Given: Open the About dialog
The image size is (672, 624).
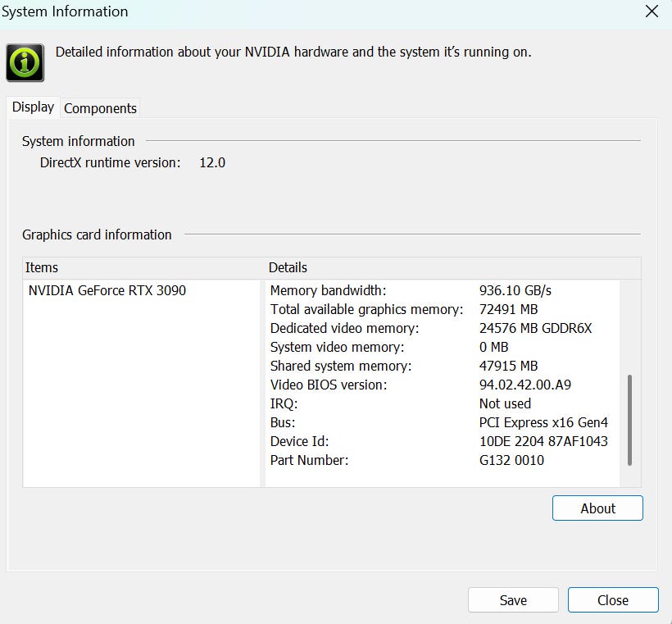Looking at the screenshot, I should pyautogui.click(x=597, y=508).
